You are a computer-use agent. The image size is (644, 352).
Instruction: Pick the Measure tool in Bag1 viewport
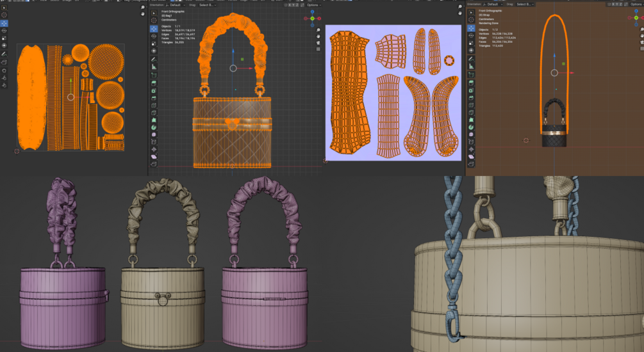pos(154,67)
